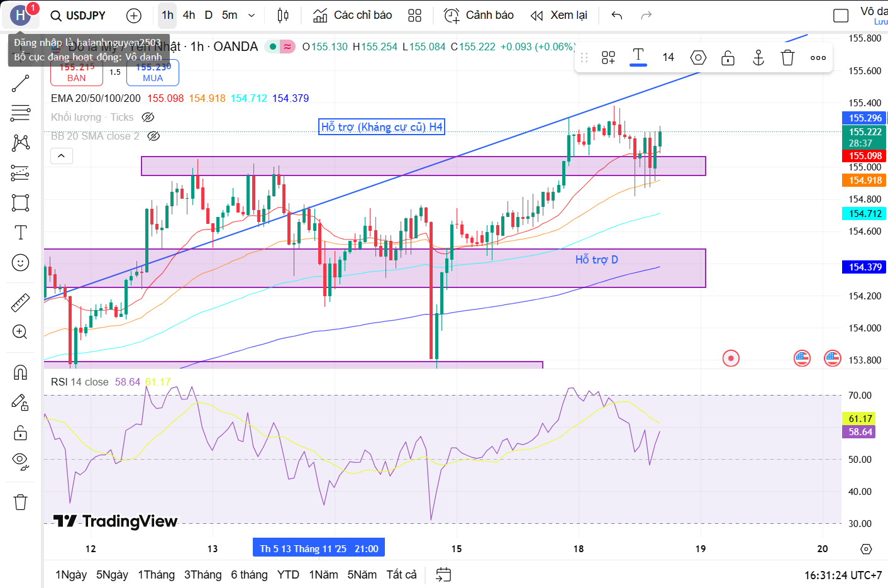Image resolution: width=888 pixels, height=588 pixels.
Task: Collapse the indicator legend with chevron
Action: tap(61, 155)
